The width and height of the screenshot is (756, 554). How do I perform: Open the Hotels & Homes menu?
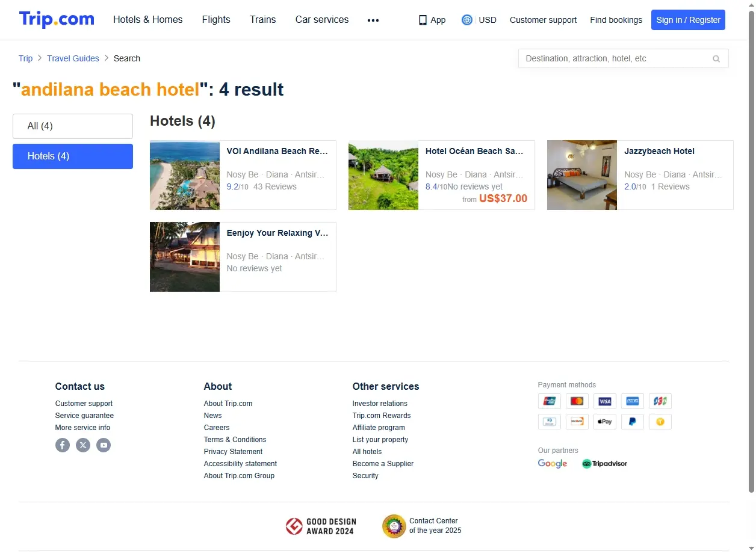point(148,20)
